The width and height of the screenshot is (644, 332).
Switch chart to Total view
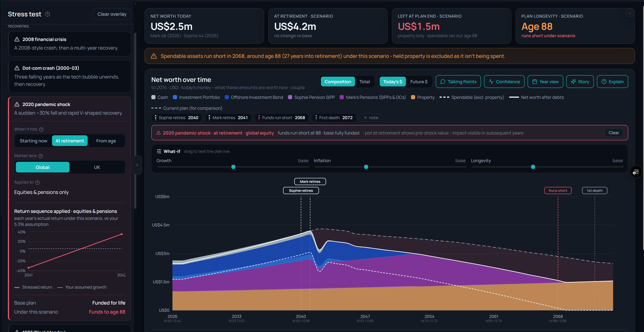[x=364, y=81]
